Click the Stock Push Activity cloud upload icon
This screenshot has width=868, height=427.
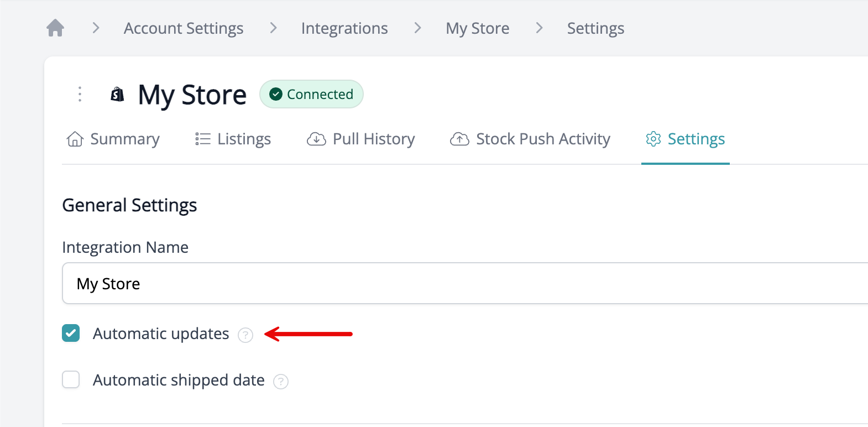pos(459,139)
